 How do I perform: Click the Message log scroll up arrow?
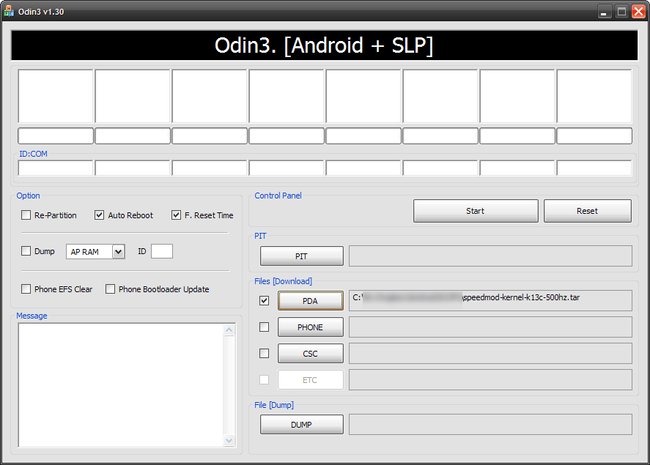pyautogui.click(x=229, y=330)
